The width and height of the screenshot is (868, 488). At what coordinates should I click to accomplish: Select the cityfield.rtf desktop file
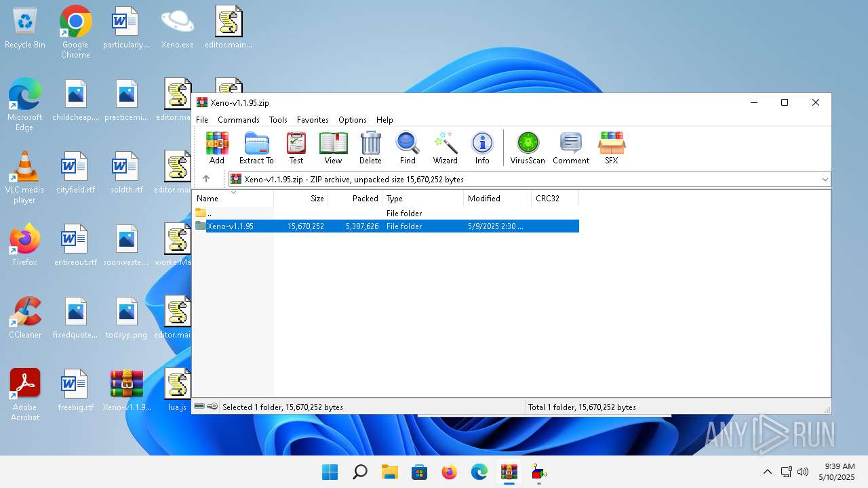point(75,174)
